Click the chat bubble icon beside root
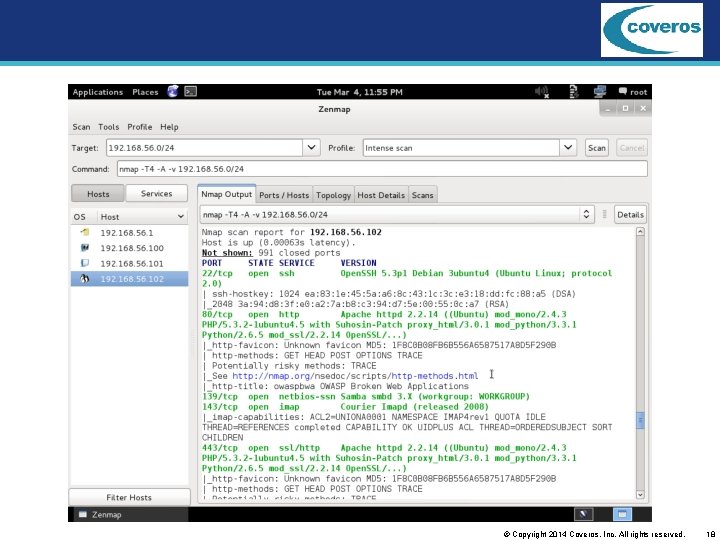 623,91
